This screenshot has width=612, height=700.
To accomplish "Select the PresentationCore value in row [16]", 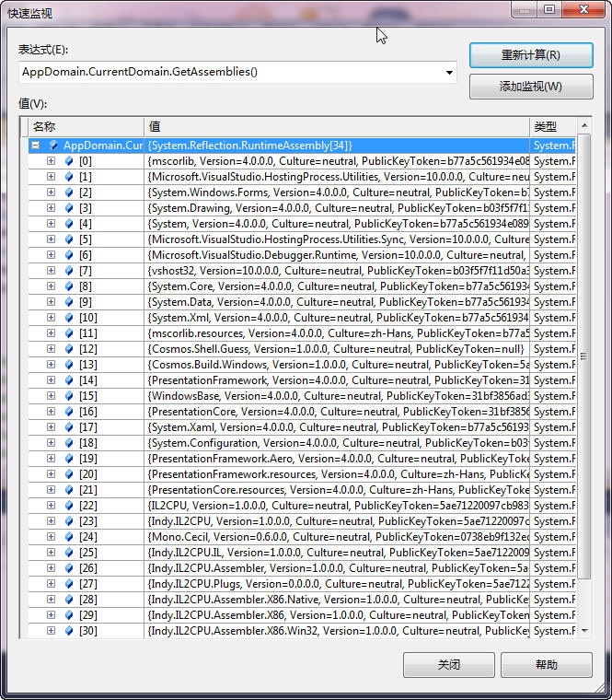I will (337, 412).
